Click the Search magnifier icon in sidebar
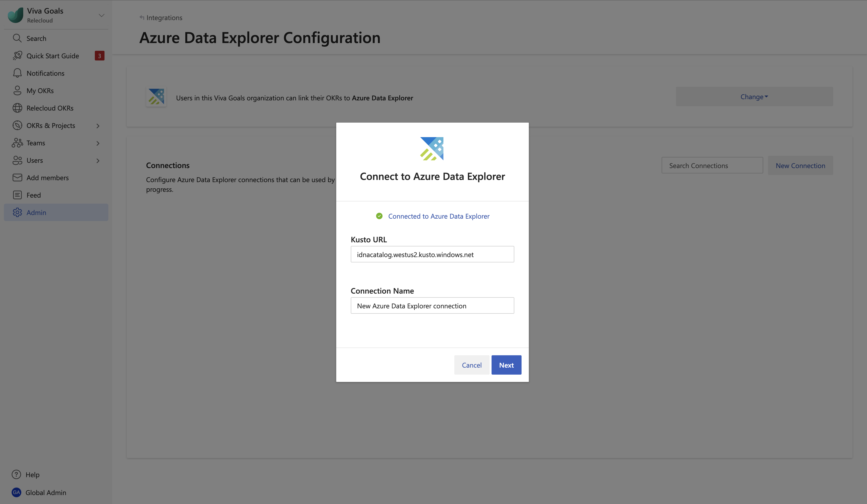This screenshot has height=504, width=867. point(17,38)
